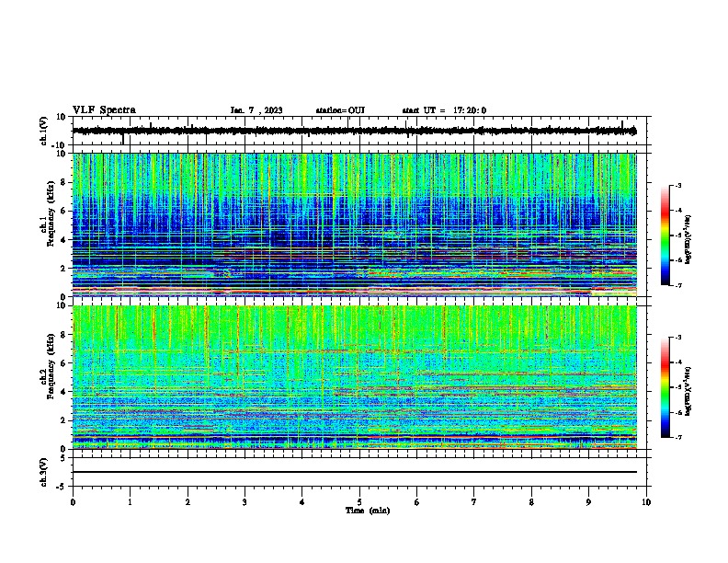Click the time axis tick labeled 9

pos(588,502)
